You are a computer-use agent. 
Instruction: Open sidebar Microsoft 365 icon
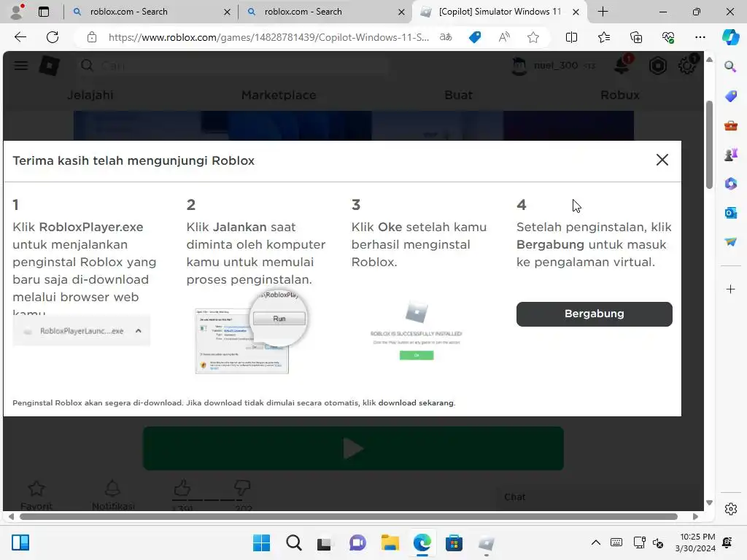point(730,183)
